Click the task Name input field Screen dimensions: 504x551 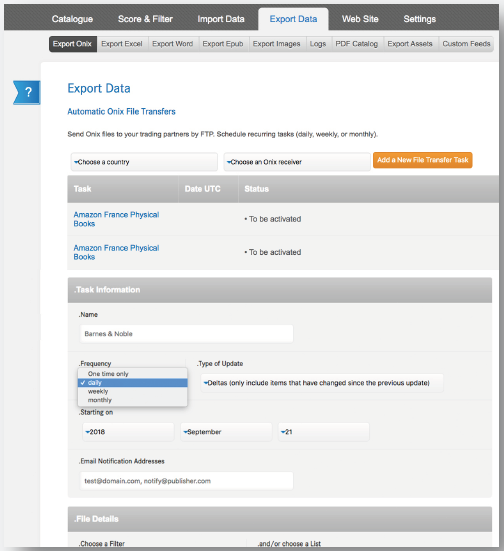(187, 334)
